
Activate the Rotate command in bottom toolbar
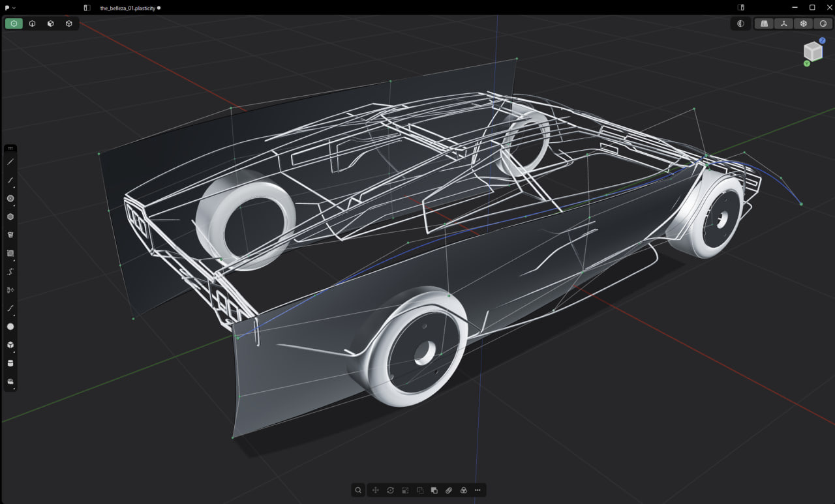(390, 490)
